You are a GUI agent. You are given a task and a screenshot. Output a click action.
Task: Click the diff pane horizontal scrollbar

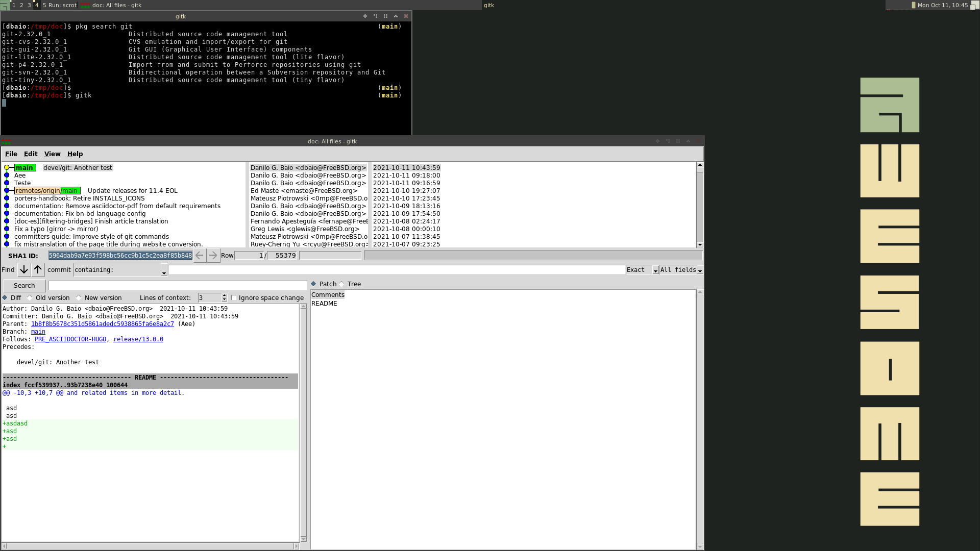click(151, 546)
